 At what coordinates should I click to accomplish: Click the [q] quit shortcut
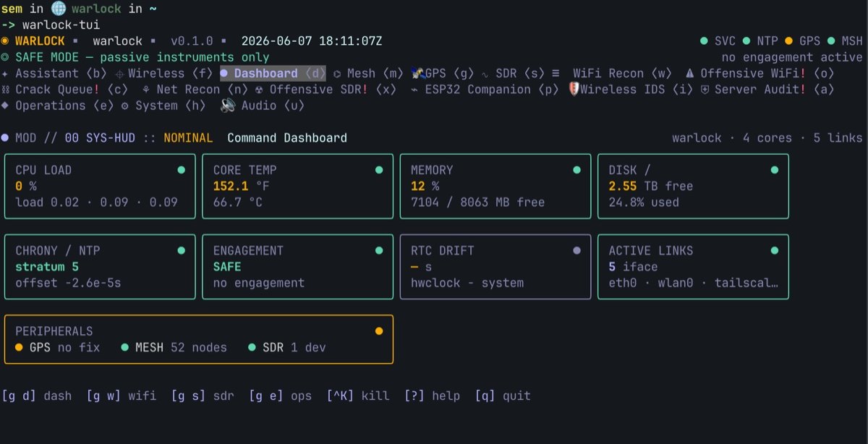tap(503, 396)
